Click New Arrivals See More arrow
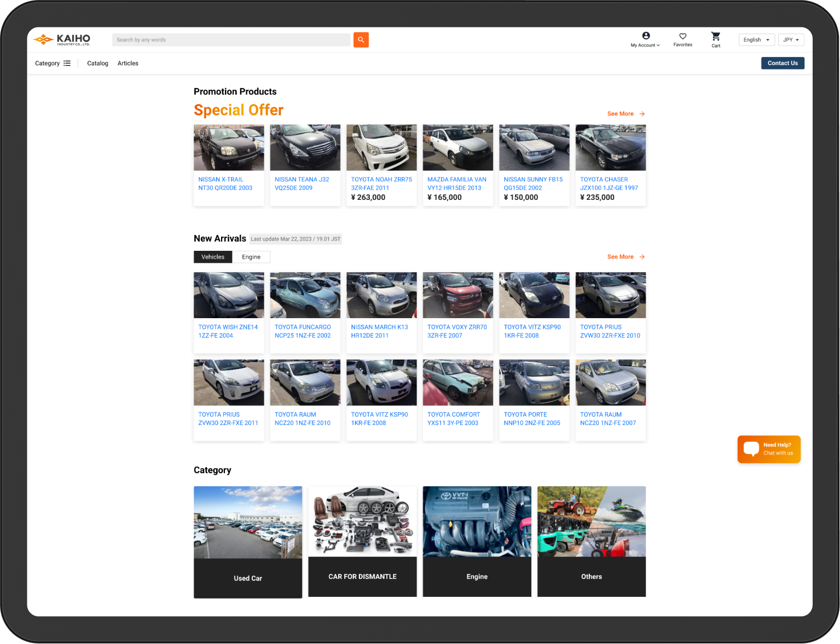Screen dimensions: 840x644 [642, 257]
